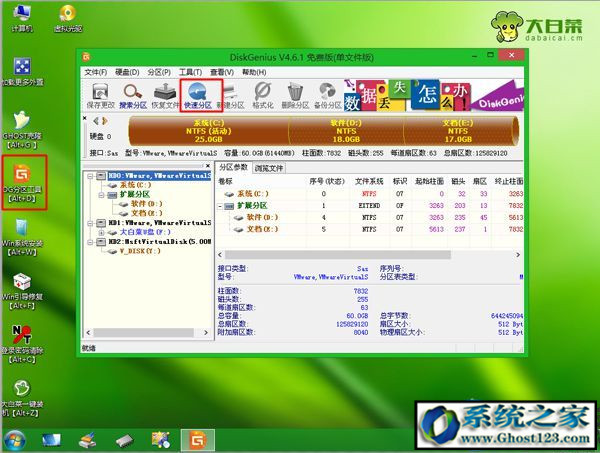Open the 硬盘(D) menu
Viewport: 600px width, 453px height.
pos(127,72)
